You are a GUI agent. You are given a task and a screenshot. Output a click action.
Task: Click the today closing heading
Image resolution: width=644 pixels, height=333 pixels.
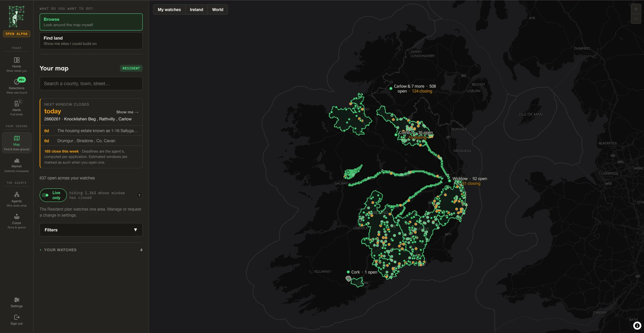click(x=53, y=111)
